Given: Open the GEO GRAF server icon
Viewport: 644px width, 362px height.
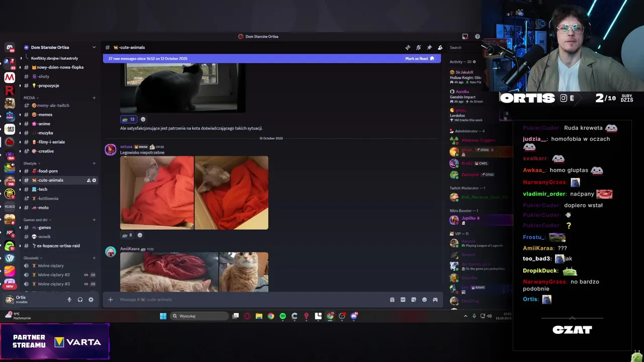Looking at the screenshot, I should tap(10, 129).
